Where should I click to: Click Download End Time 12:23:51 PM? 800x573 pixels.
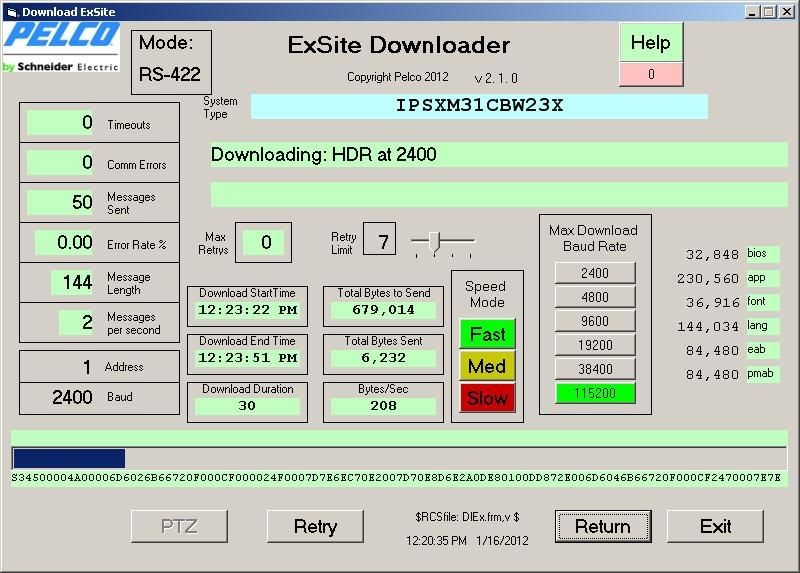[x=247, y=358]
